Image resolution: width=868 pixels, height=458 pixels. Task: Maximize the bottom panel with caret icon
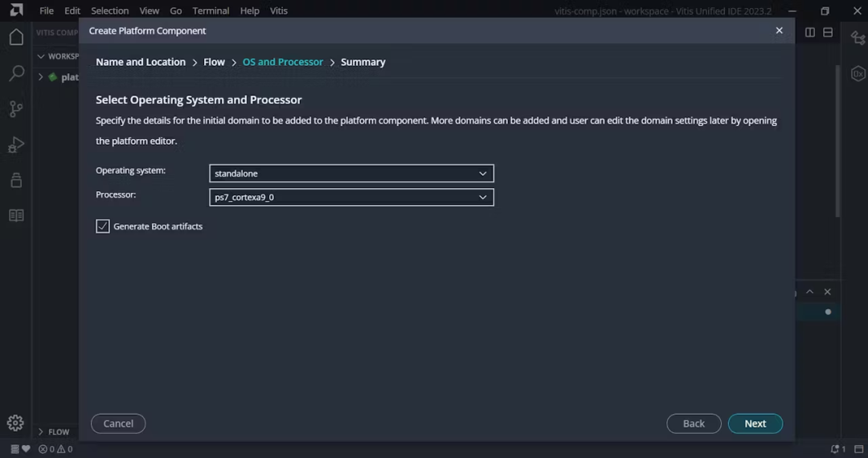(810, 292)
